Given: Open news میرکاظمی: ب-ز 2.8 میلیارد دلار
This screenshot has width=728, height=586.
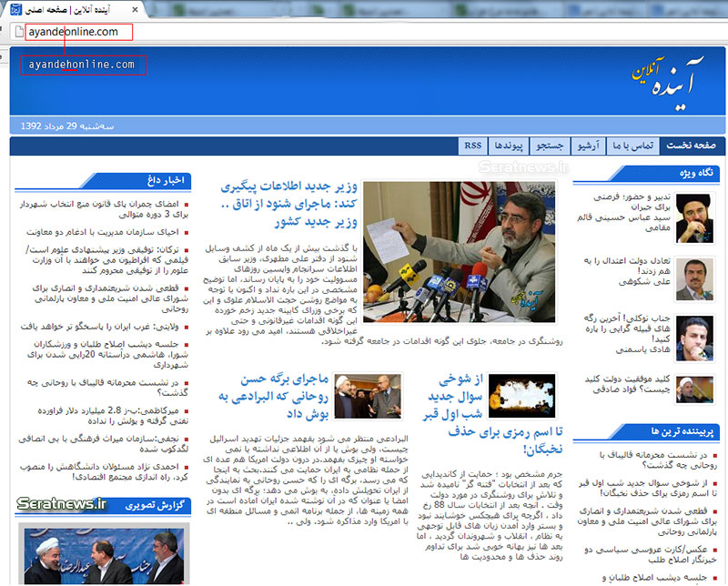Looking at the screenshot, I should click(x=114, y=416).
